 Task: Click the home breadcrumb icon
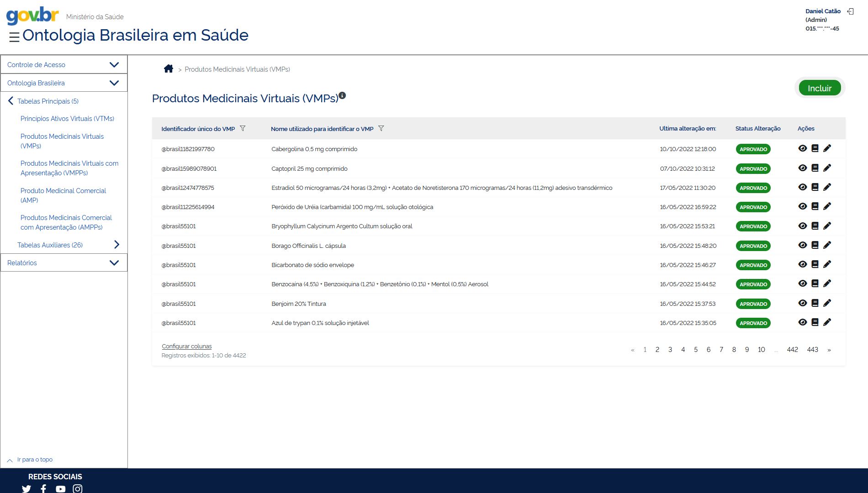click(169, 69)
